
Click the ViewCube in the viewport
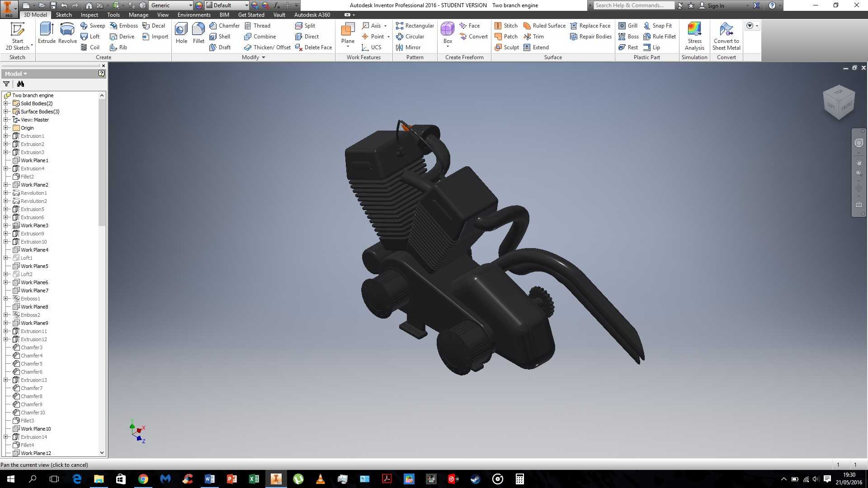839,102
